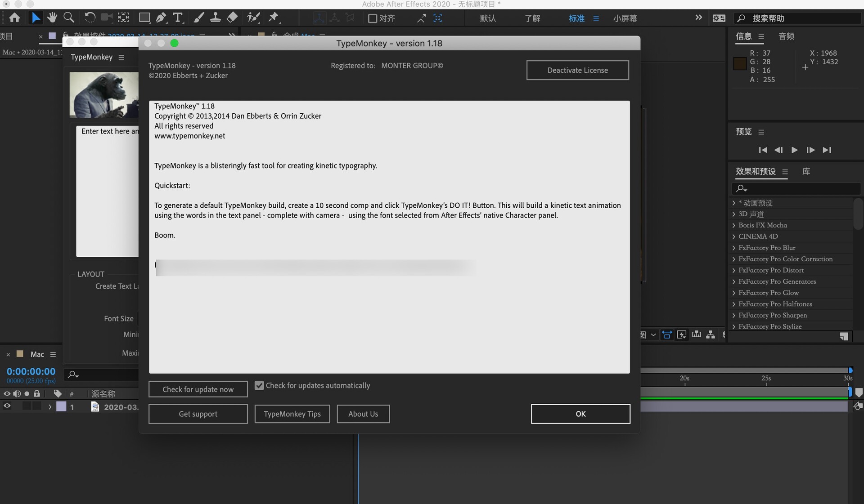Hide layer 1 using its eye toggle
The width and height of the screenshot is (864, 504).
7,406
